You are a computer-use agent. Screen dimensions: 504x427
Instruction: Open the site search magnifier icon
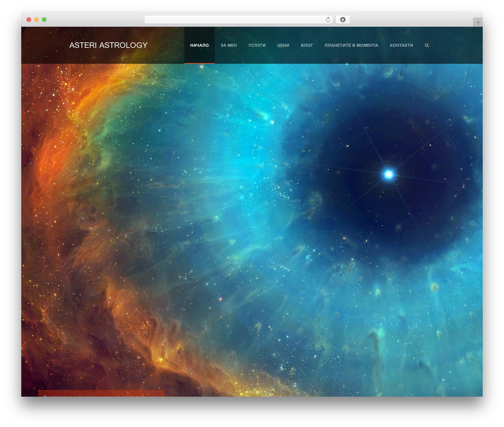pos(426,45)
